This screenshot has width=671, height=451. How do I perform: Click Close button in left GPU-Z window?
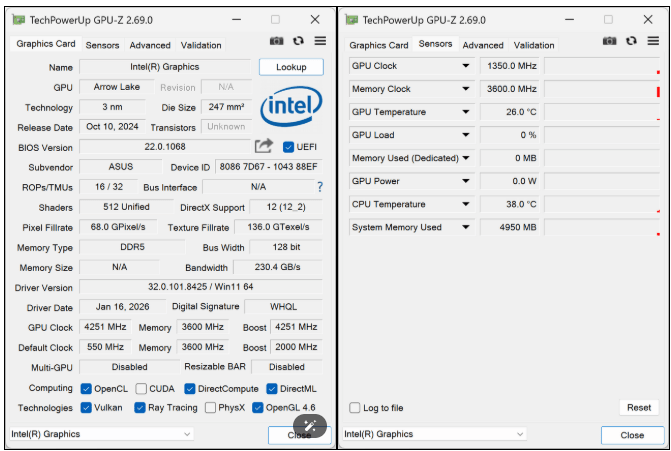(299, 435)
